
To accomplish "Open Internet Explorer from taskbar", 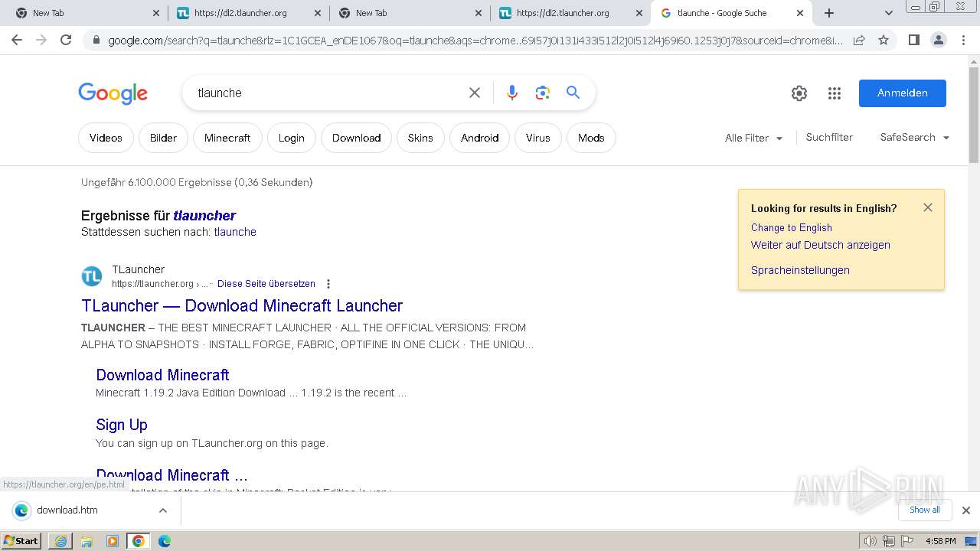I will tap(60, 541).
